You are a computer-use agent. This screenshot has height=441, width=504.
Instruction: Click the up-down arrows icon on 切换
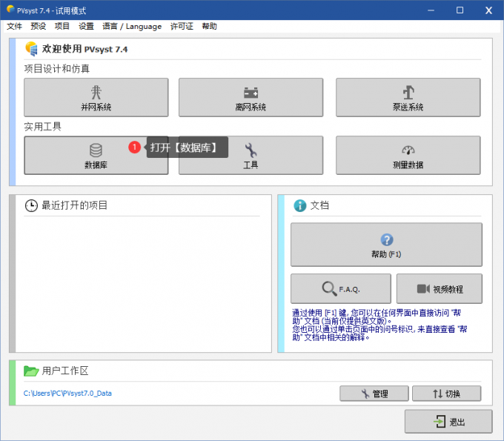[x=437, y=394]
